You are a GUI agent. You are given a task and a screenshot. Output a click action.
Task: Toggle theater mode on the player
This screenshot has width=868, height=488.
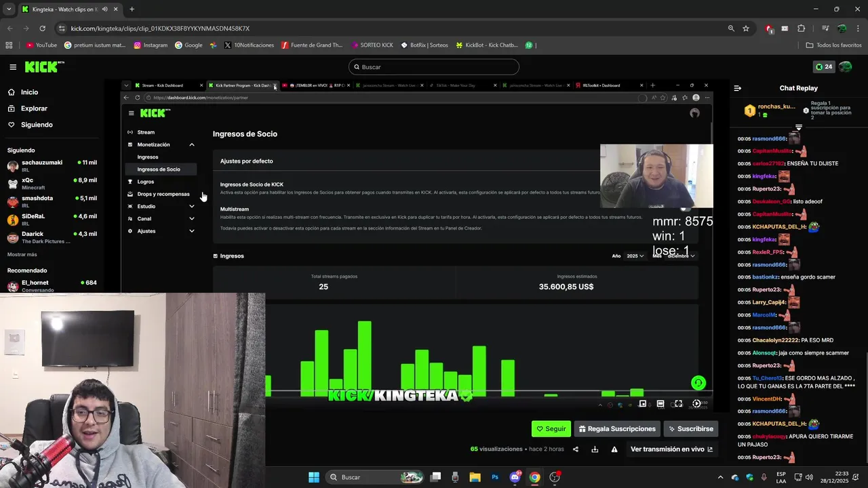coord(660,404)
